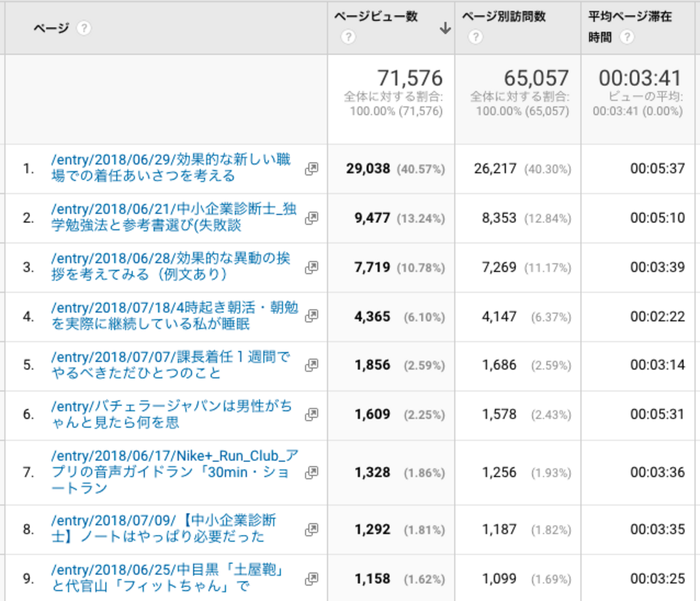Select unique pageviews cell 1,099

click(499, 579)
